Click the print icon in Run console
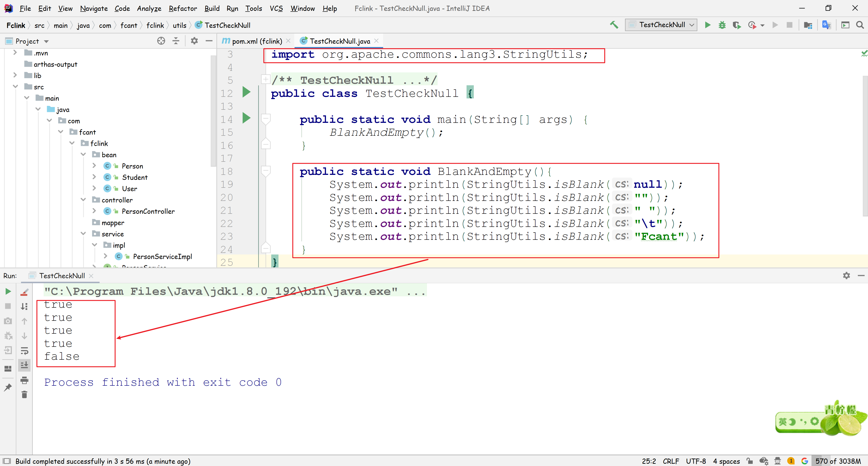The width and height of the screenshot is (868, 466). tap(24, 380)
